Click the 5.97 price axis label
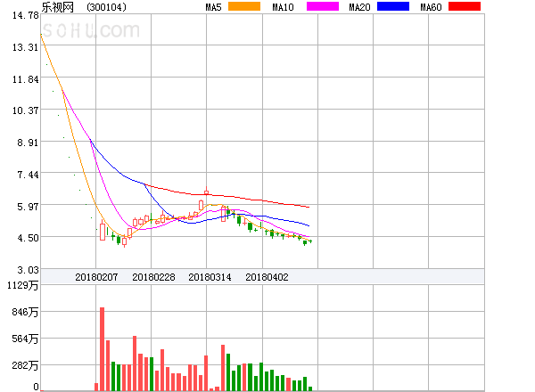The image size is (535, 392). 28,207
